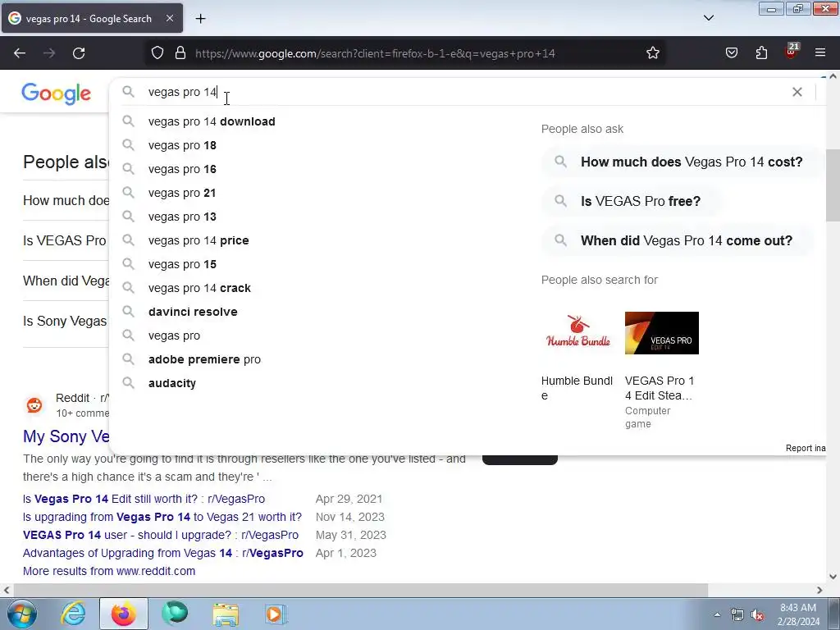This screenshot has width=840, height=630.
Task: Open VEGAS Pro 14 Edit Steam thumbnail
Action: pyautogui.click(x=662, y=333)
